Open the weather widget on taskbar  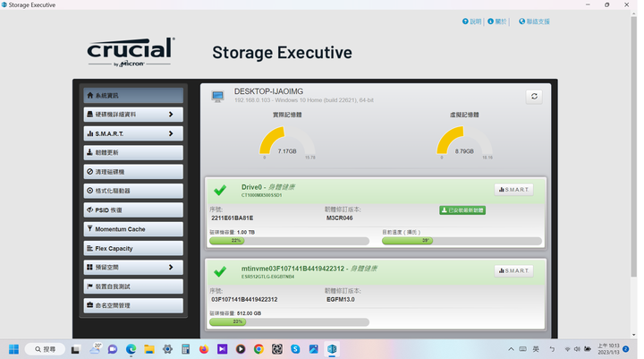tap(95, 349)
